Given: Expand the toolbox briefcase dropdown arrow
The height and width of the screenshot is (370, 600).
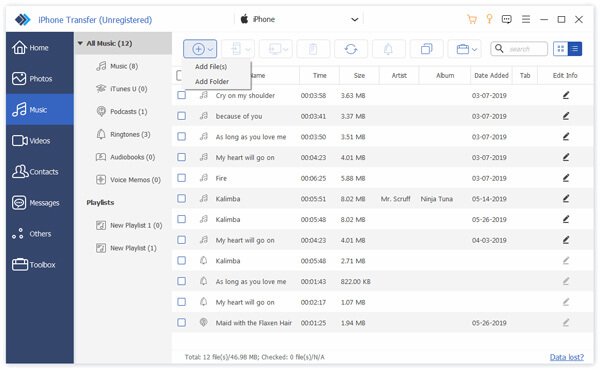Looking at the screenshot, I should coord(474,49).
